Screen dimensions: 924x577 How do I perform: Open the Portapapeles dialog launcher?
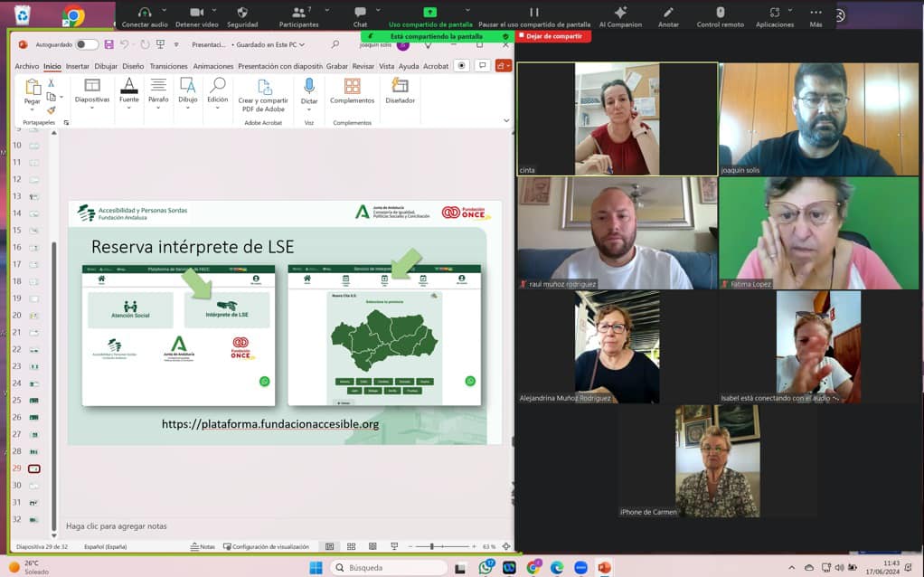pos(66,123)
